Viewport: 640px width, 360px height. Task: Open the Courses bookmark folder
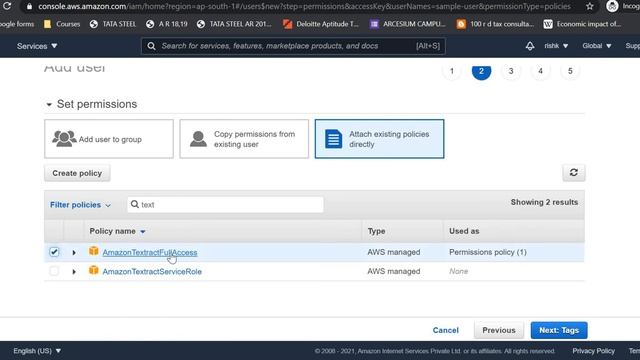click(x=62, y=24)
